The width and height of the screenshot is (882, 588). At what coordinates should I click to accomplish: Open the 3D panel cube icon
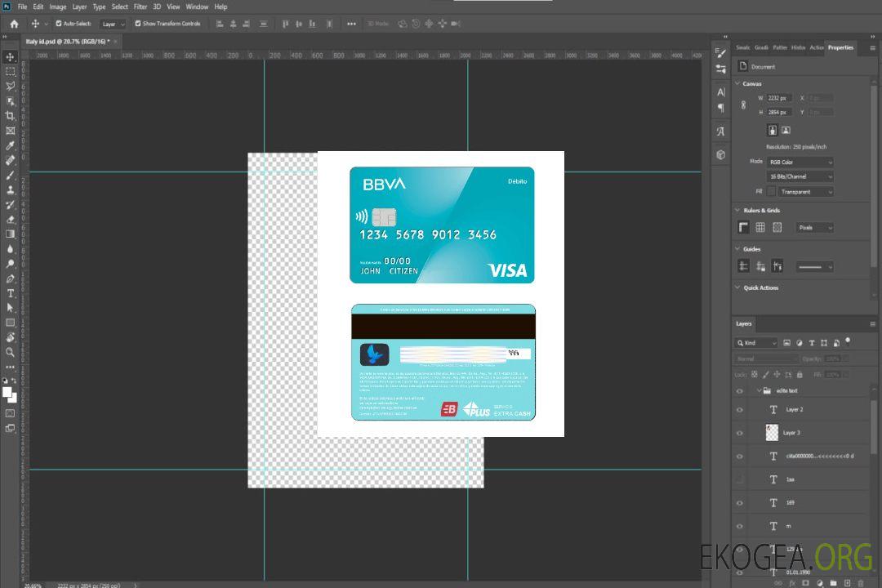click(x=721, y=154)
